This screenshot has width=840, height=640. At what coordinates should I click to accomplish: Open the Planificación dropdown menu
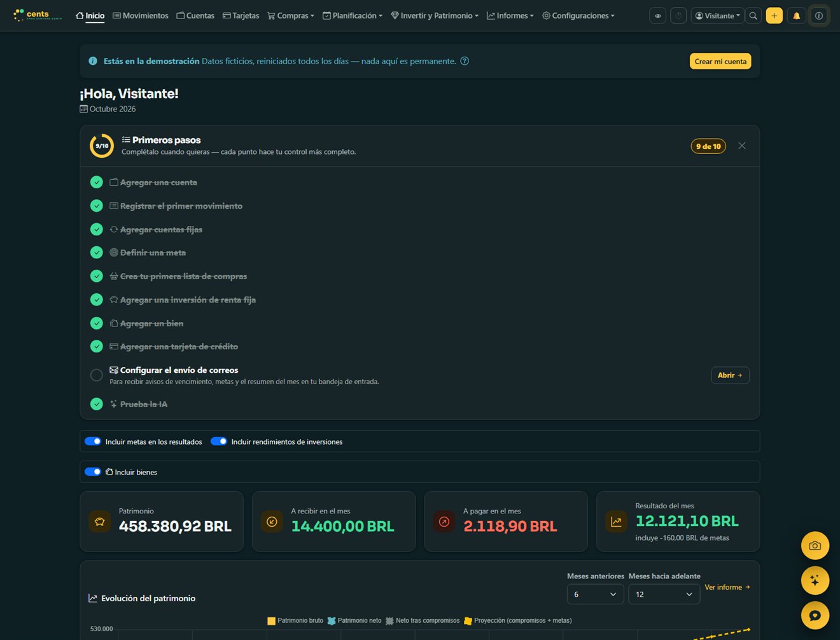(353, 16)
